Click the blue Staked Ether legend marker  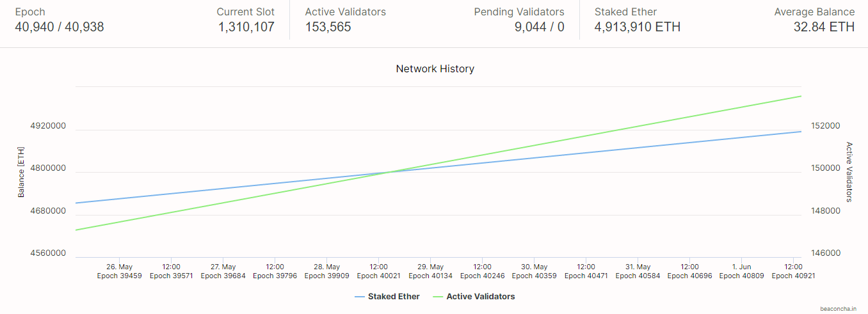[359, 297]
